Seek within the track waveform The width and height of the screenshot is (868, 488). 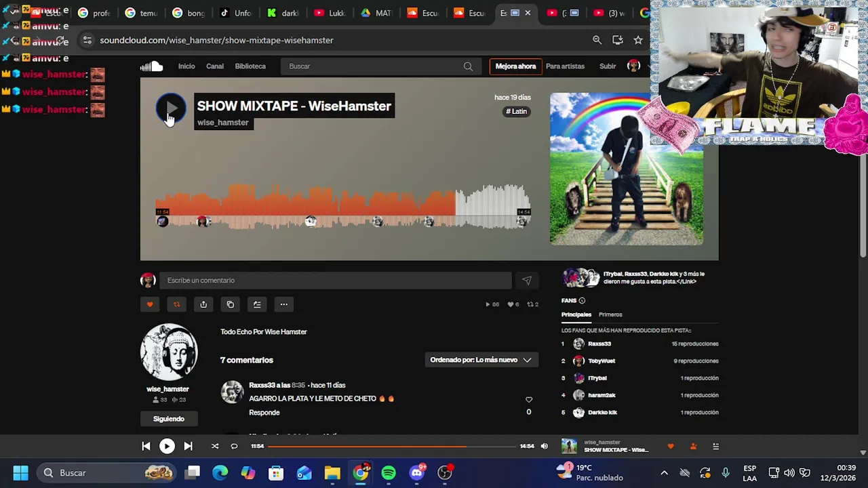pos(342,207)
